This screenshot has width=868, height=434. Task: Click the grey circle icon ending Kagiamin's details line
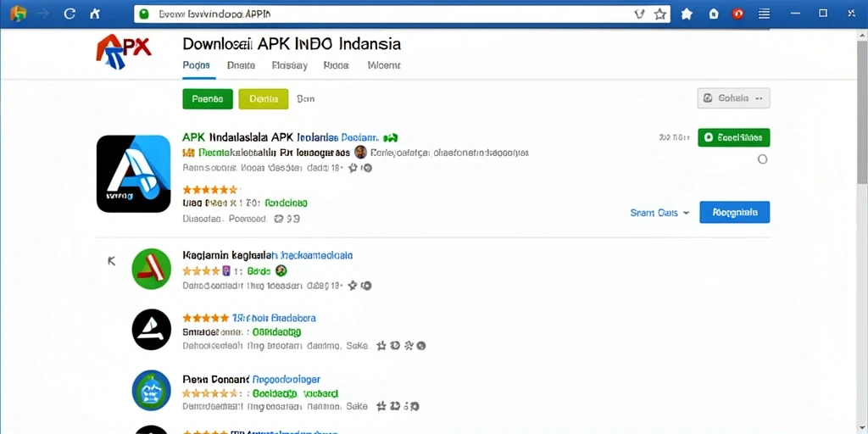click(x=366, y=287)
